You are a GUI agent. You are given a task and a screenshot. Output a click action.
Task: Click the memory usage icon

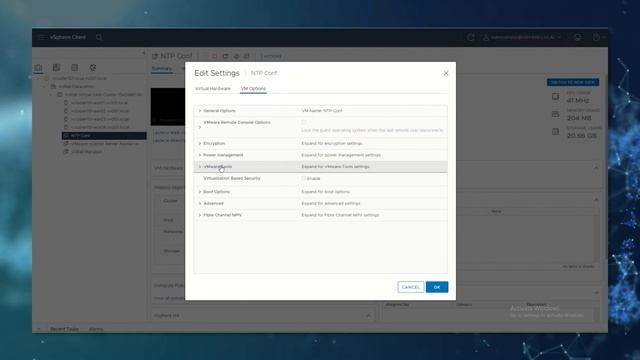(x=556, y=114)
